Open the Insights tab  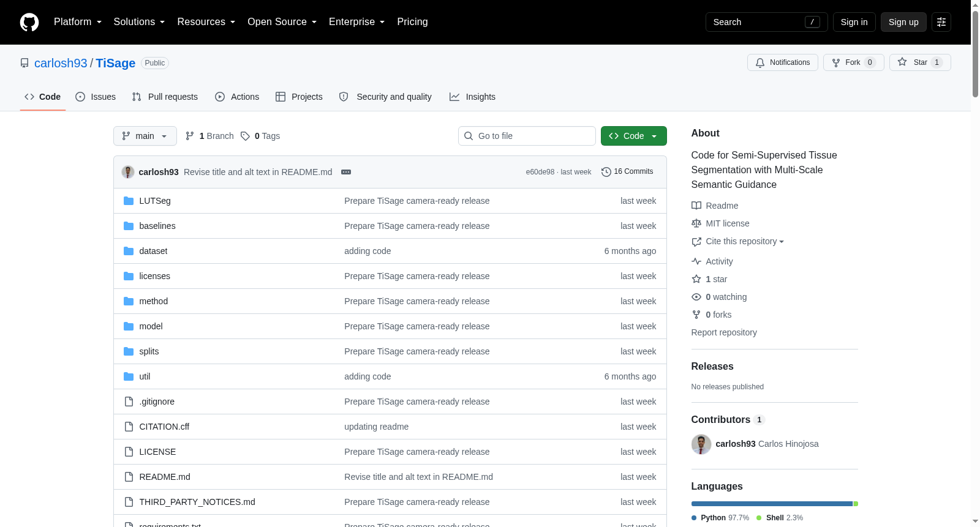tap(472, 97)
